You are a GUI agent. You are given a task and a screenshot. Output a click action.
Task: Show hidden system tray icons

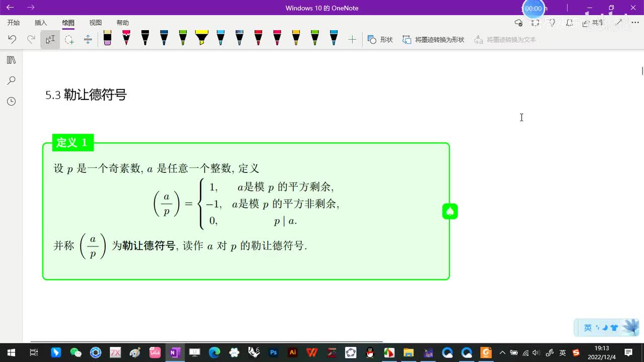502,352
